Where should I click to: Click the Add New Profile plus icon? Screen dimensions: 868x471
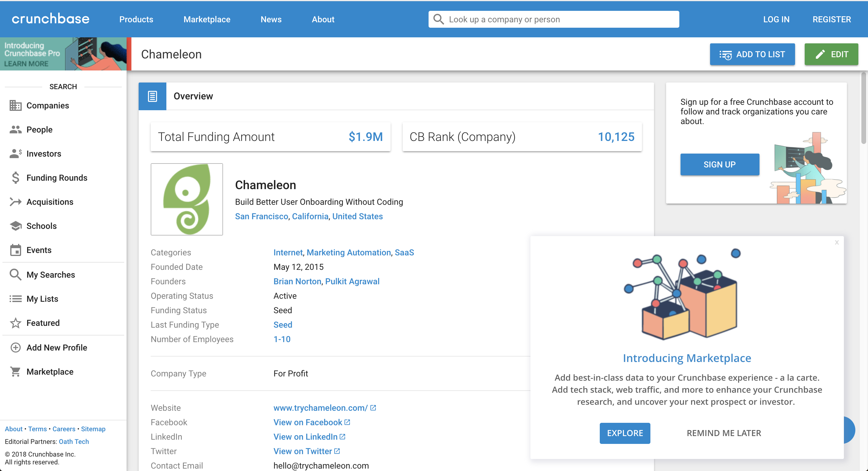click(x=15, y=348)
